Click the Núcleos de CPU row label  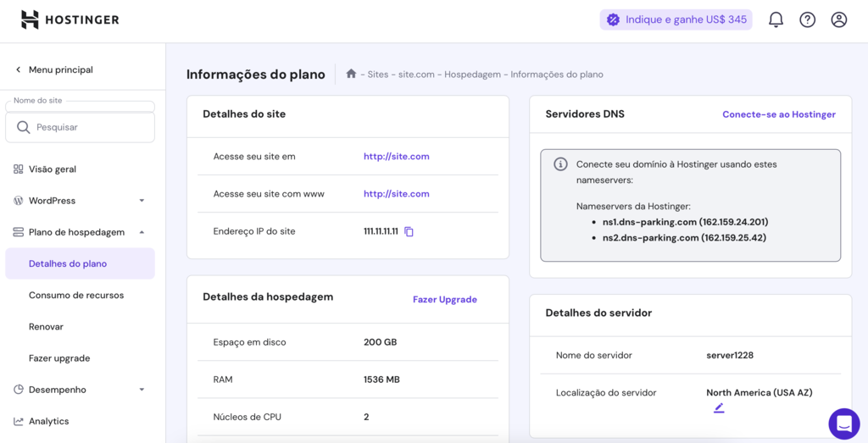(x=247, y=417)
